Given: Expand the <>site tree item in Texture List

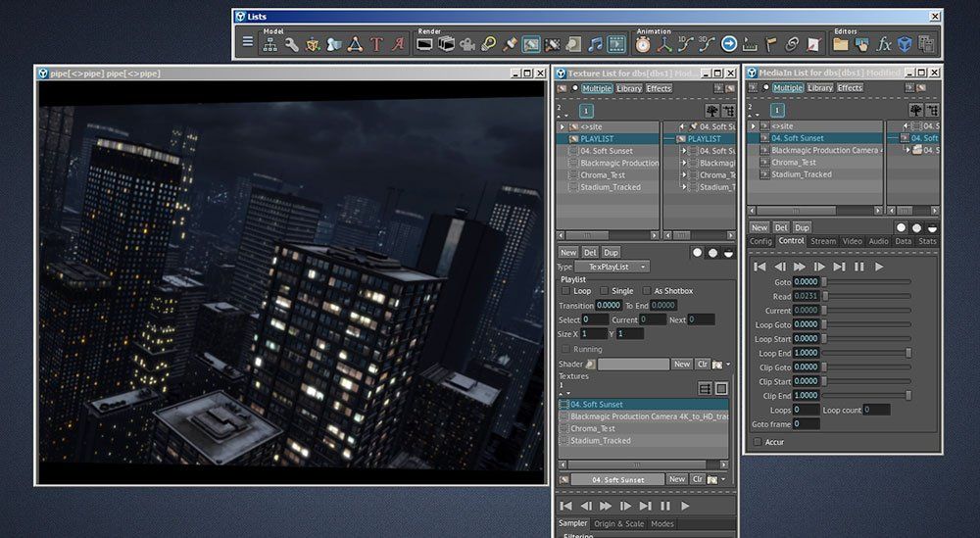Looking at the screenshot, I should (x=562, y=126).
